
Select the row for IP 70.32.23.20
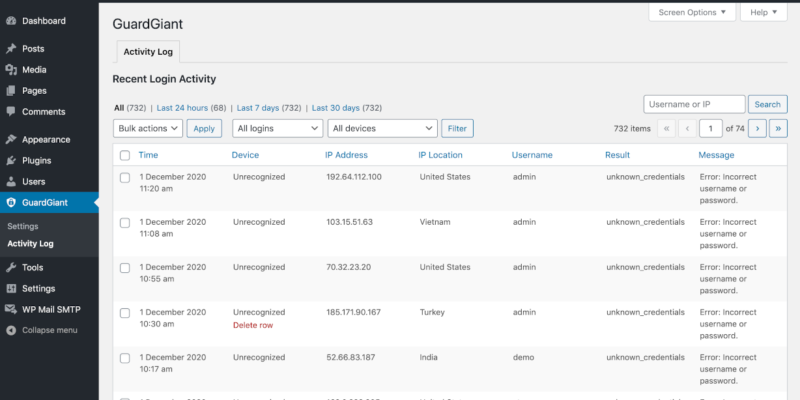125,267
